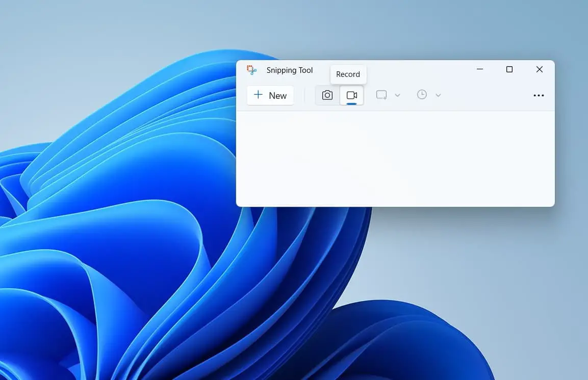The height and width of the screenshot is (380, 588).
Task: Open the delay timer clock icon
Action: 422,95
